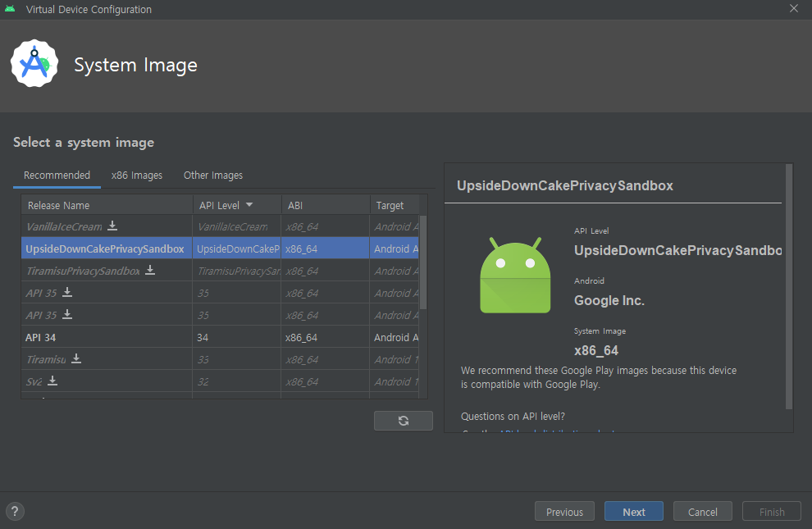Click the Cancel button
Screen dimensions: 812x529
point(703,512)
